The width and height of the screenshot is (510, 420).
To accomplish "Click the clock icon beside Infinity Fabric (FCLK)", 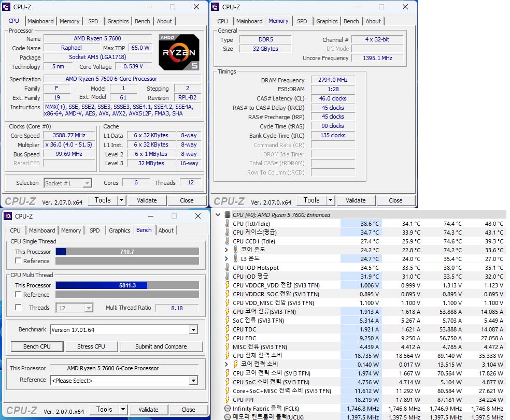I will [x=228, y=409].
